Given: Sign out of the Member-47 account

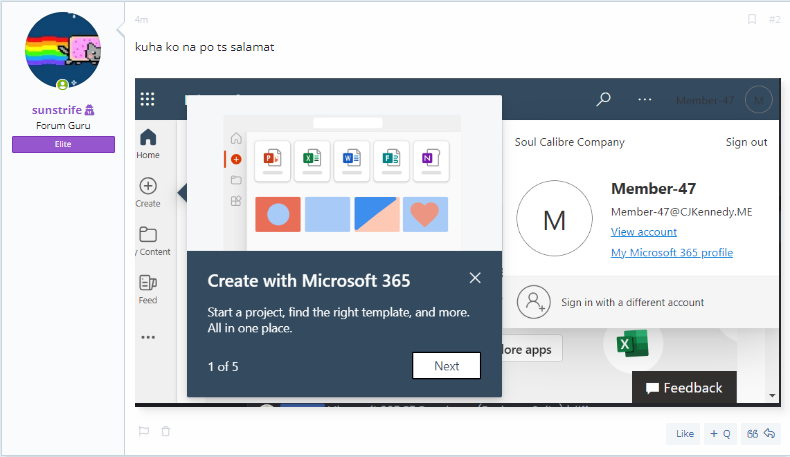Looking at the screenshot, I should tap(746, 142).
